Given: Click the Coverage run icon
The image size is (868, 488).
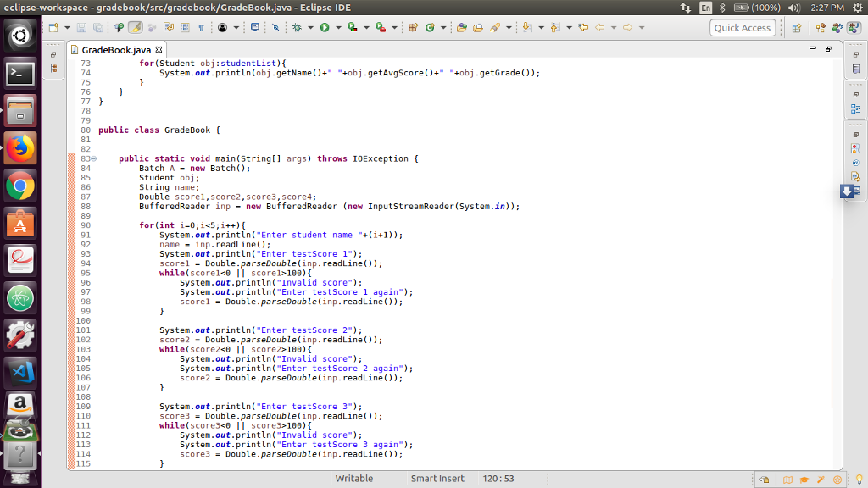Looking at the screenshot, I should (x=353, y=28).
